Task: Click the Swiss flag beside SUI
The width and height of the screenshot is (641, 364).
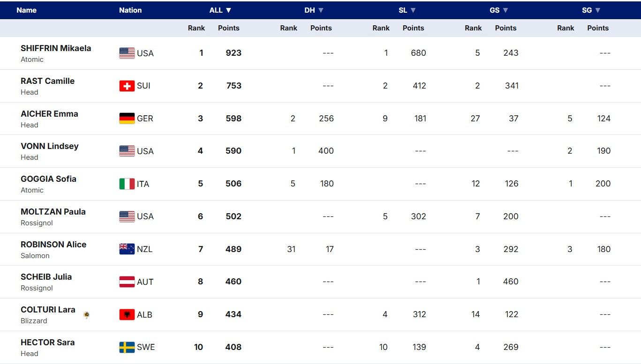Action: tap(127, 86)
